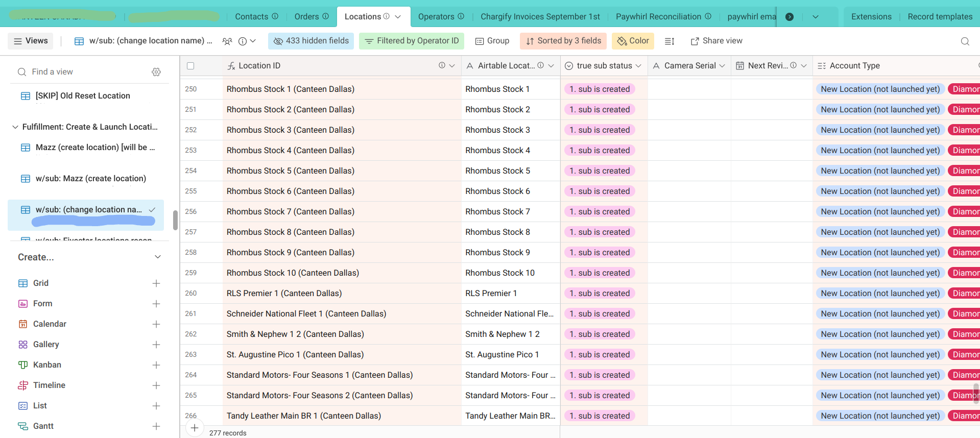Select the St. Augustine Pico 1 Airtable location cell
Viewport: 980px width, 438px height.
[511, 355]
